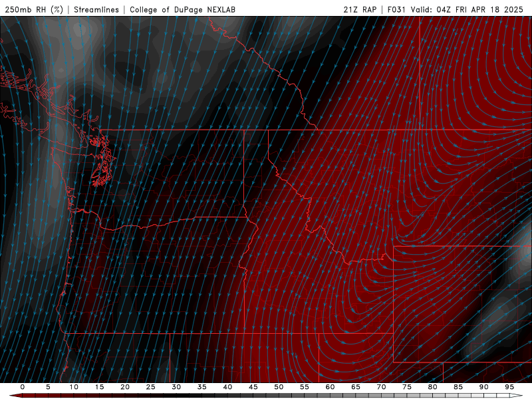
Task: Click the 'Streamlines' label in the header
Action: [x=96, y=9]
